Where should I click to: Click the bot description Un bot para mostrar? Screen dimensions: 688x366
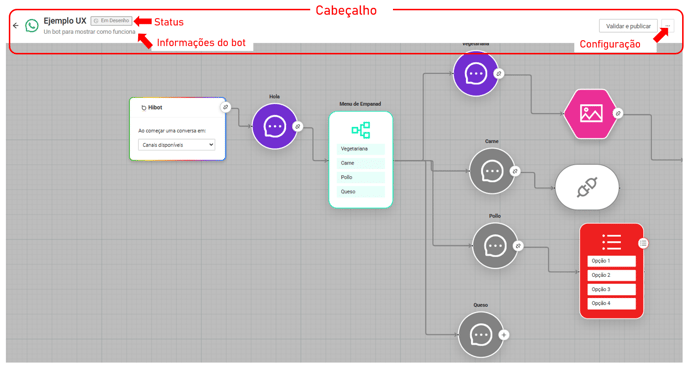point(90,32)
